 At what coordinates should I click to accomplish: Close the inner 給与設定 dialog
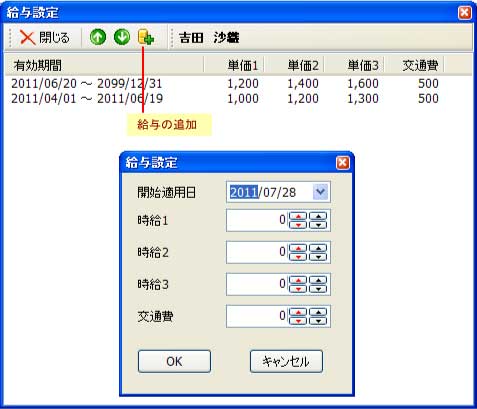point(343,163)
